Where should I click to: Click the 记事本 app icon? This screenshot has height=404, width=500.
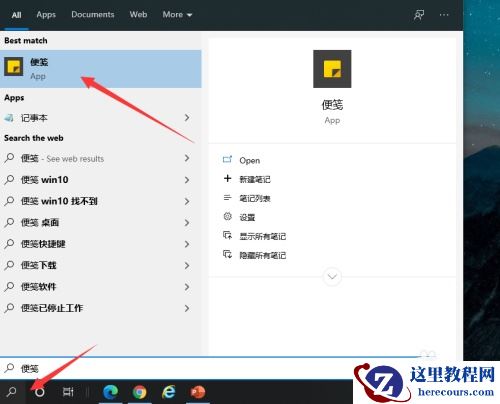pos(9,118)
